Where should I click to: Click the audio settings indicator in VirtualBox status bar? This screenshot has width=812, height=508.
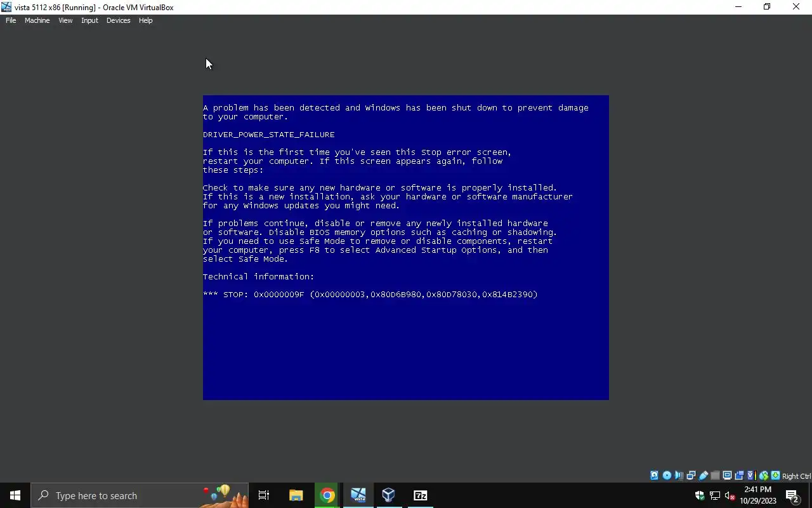click(x=679, y=476)
